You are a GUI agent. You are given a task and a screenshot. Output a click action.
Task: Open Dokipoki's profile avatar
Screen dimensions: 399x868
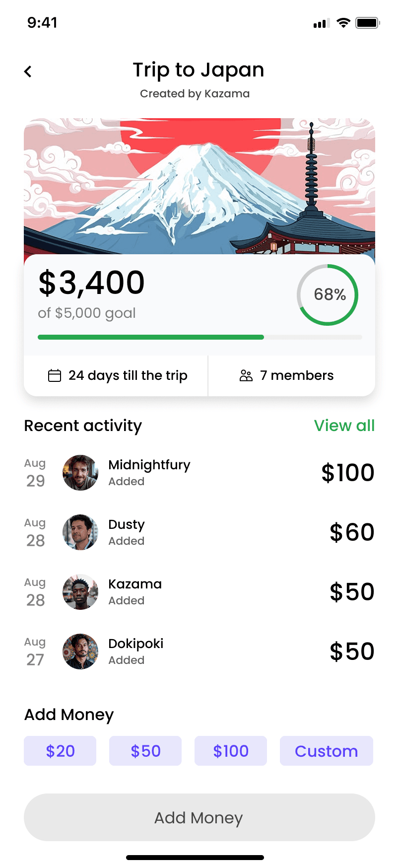click(x=80, y=651)
